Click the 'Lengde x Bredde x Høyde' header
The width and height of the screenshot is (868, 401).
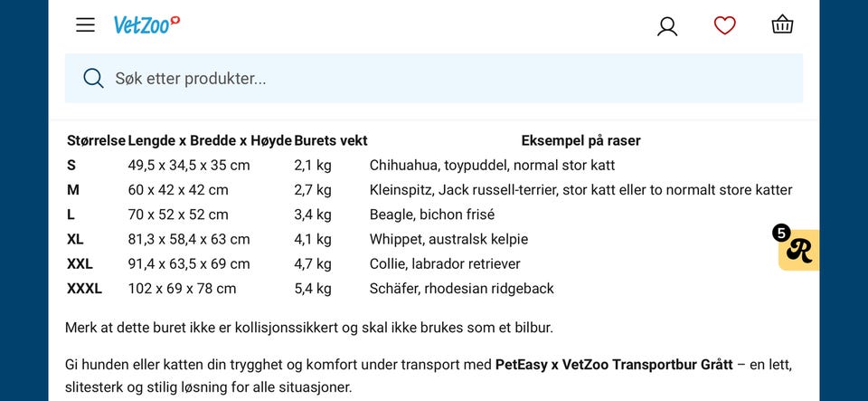(x=210, y=140)
